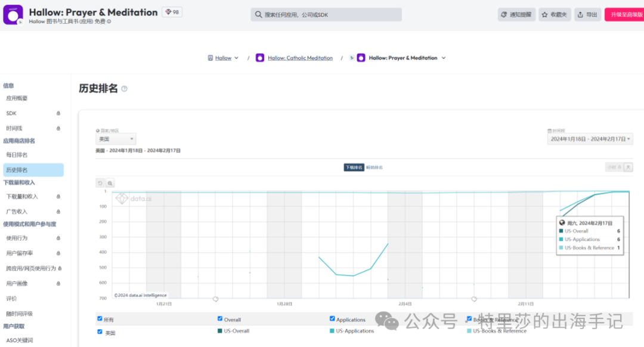This screenshot has height=347, width=644.
Task: Select 历史排名 in sidebar
Action: pos(33,170)
